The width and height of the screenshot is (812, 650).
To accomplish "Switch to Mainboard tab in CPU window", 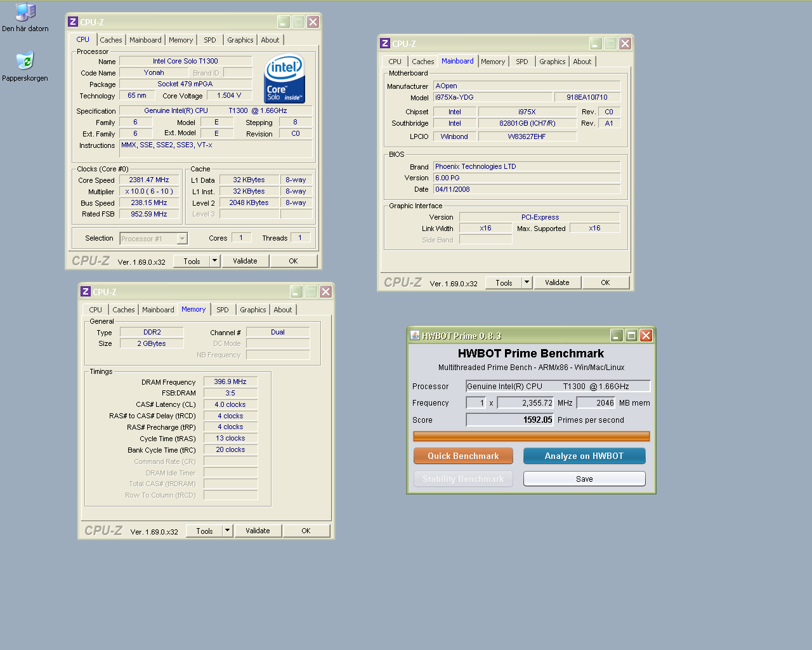I will point(145,40).
